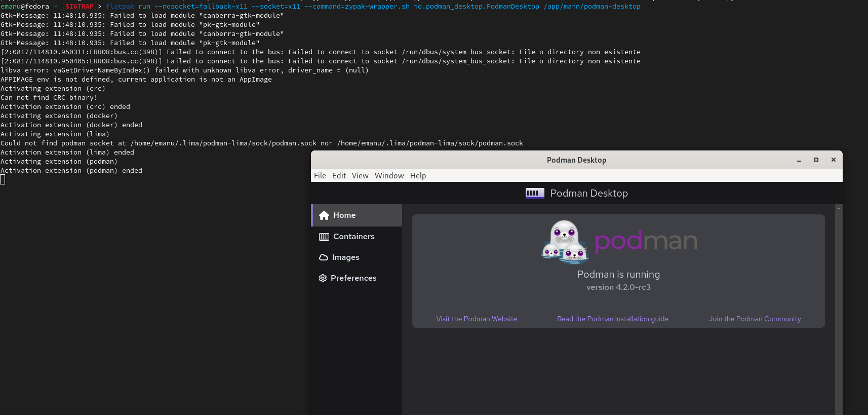868x415 pixels.
Task: Open the Help menu
Action: click(418, 176)
